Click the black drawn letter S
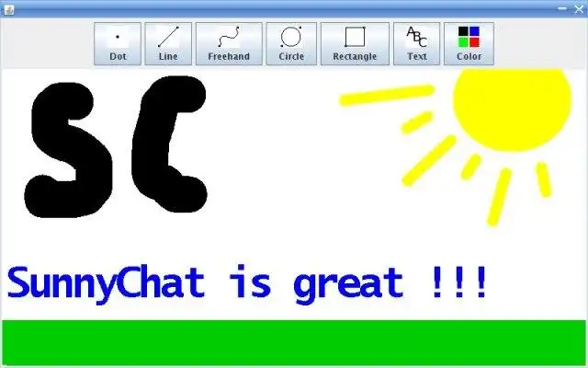This screenshot has width=588, height=368. [x=69, y=150]
